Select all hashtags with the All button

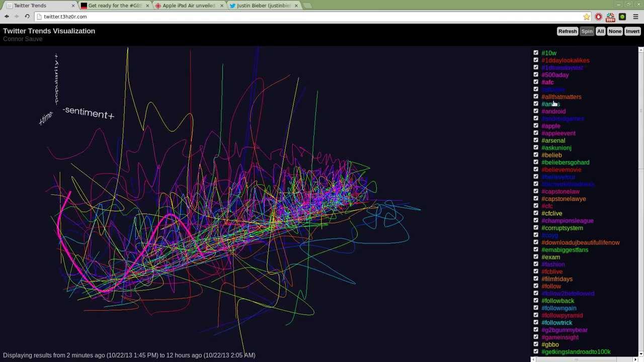point(600,31)
